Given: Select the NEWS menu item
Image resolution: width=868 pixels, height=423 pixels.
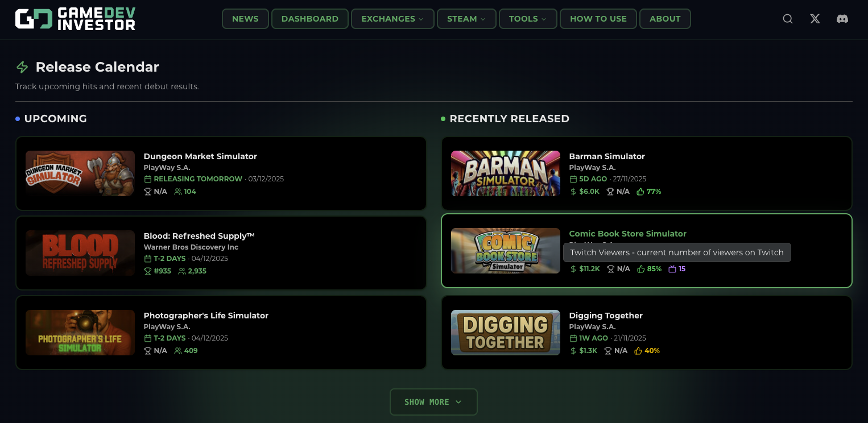Looking at the screenshot, I should coord(245,18).
